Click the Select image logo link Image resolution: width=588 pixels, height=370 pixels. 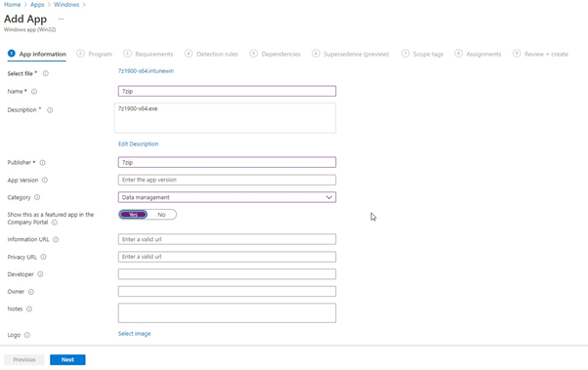click(134, 334)
